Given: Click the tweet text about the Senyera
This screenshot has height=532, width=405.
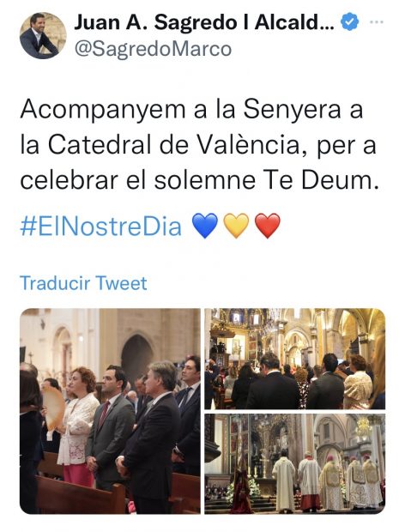Looking at the screenshot, I should tap(199, 145).
